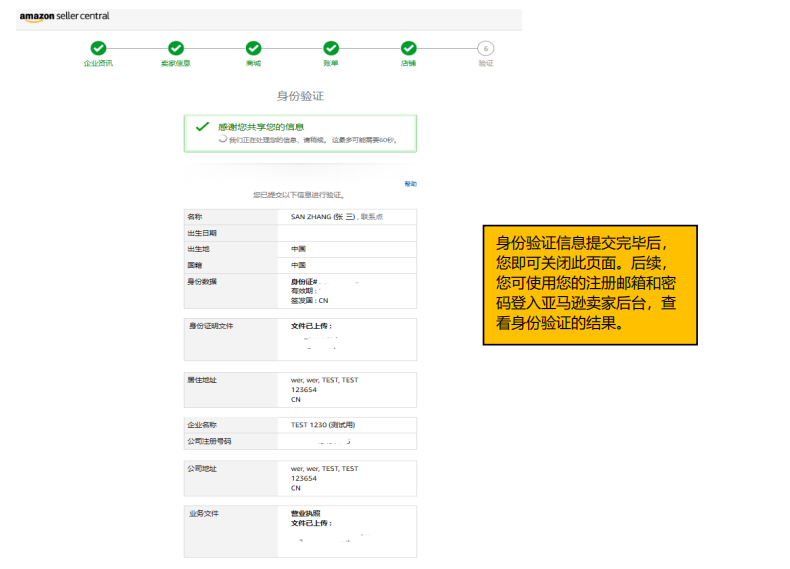Click the 营业执照 bold text
This screenshot has height=569, width=790.
305,514
